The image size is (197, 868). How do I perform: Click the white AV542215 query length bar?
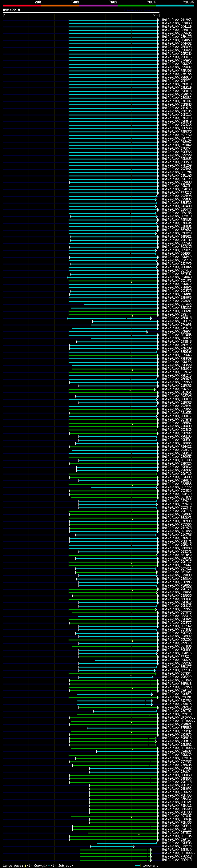pos(81,12)
